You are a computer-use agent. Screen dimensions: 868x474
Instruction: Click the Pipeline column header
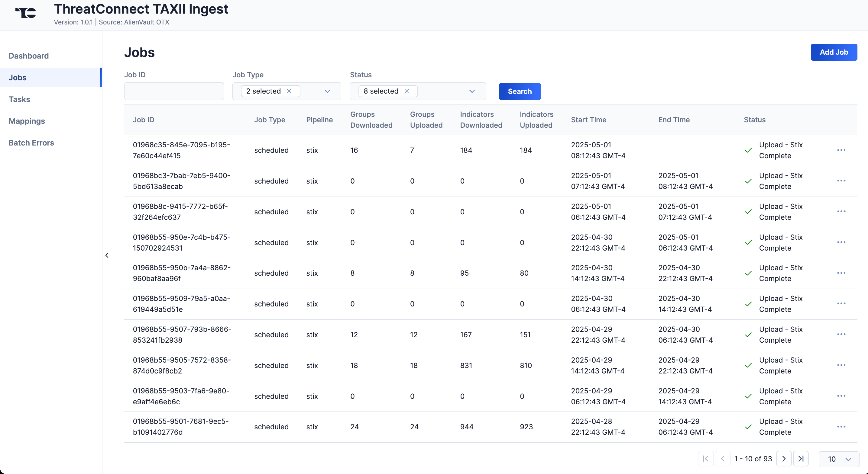[319, 120]
